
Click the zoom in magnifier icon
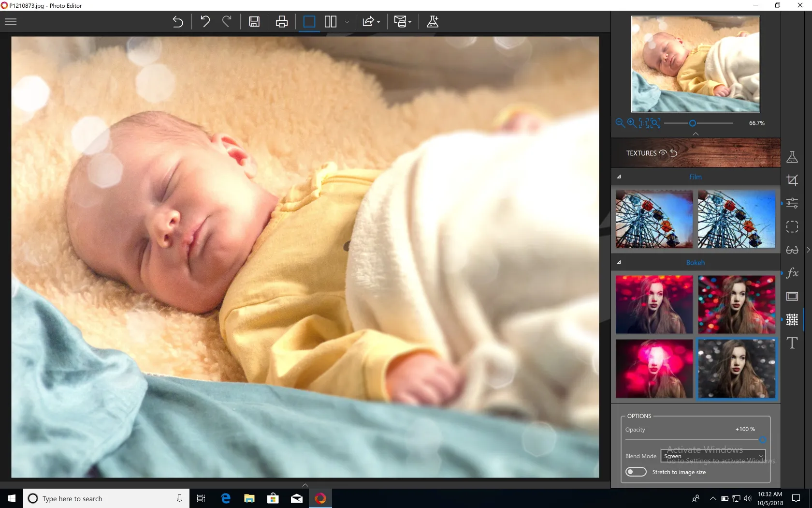(x=631, y=123)
